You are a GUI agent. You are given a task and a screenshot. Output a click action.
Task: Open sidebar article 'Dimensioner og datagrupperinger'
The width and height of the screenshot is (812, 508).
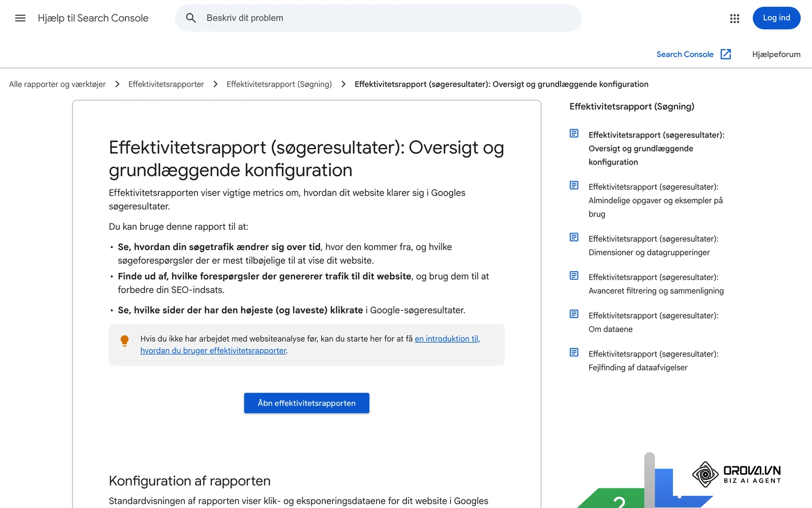(653, 245)
